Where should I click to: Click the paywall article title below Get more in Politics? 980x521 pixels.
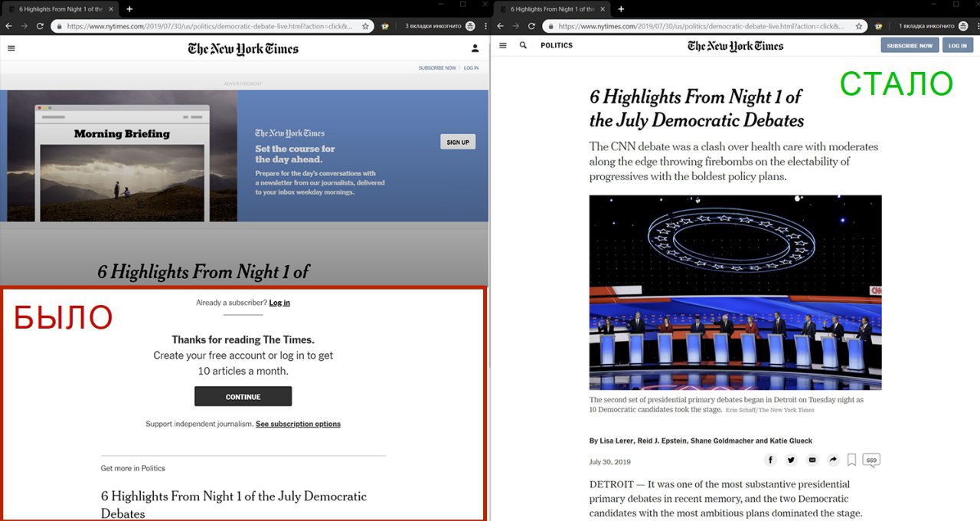click(234, 504)
